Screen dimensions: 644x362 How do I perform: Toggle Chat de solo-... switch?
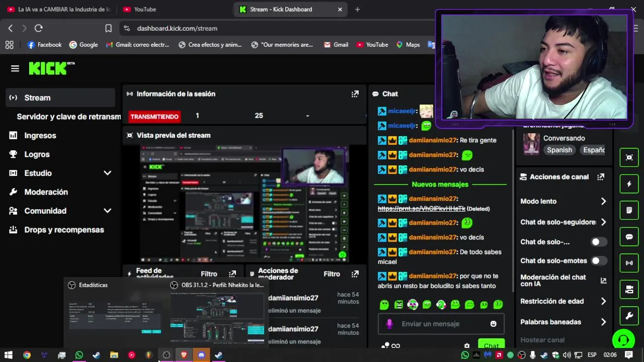click(x=599, y=242)
